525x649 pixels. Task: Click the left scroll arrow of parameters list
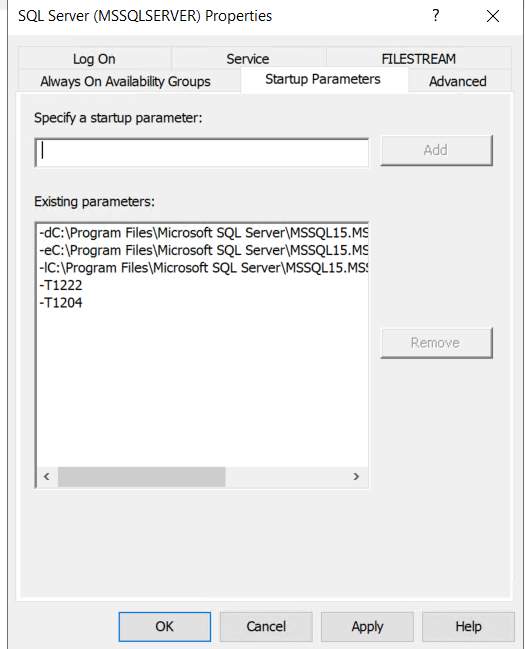click(x=47, y=476)
